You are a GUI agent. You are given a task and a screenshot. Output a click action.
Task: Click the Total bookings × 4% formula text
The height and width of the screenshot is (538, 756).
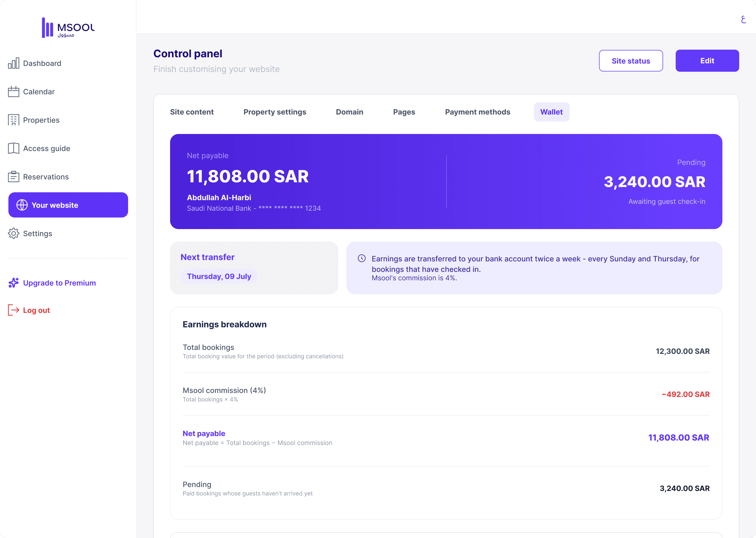point(210,400)
